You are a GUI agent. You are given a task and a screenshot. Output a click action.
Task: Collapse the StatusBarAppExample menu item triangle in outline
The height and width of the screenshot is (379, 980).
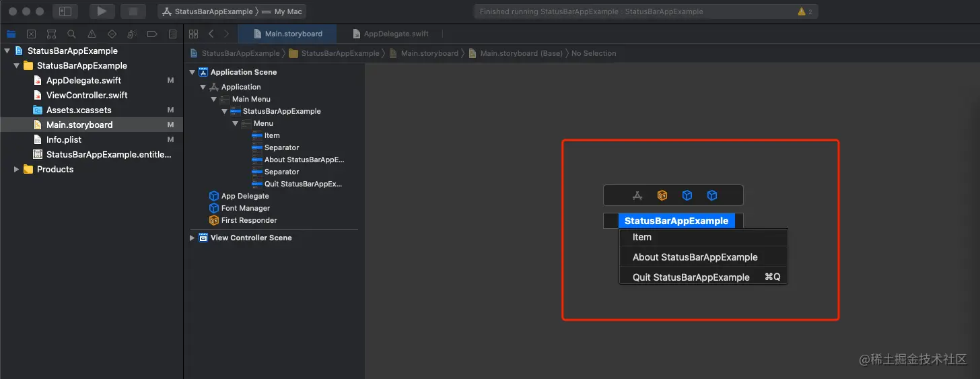[225, 111]
